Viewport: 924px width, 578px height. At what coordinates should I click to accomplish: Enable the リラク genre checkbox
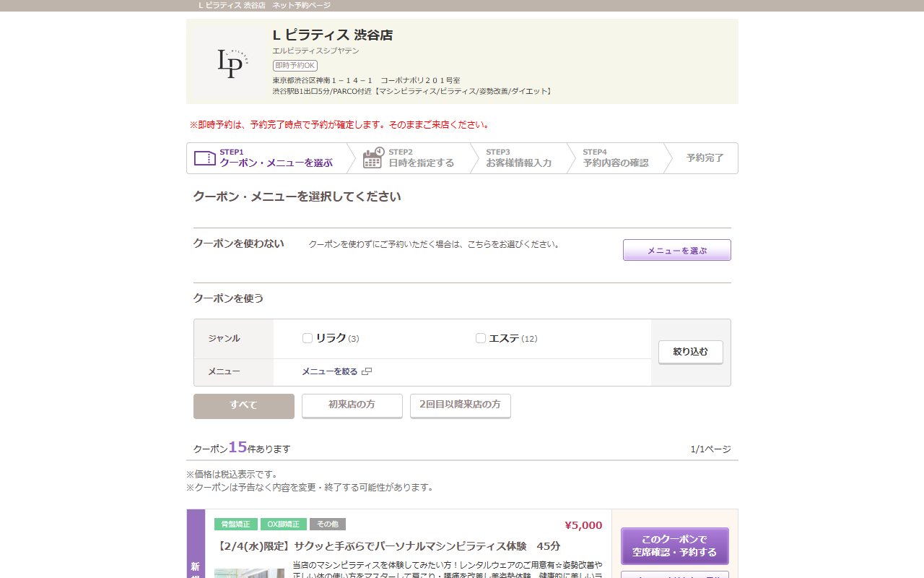307,337
